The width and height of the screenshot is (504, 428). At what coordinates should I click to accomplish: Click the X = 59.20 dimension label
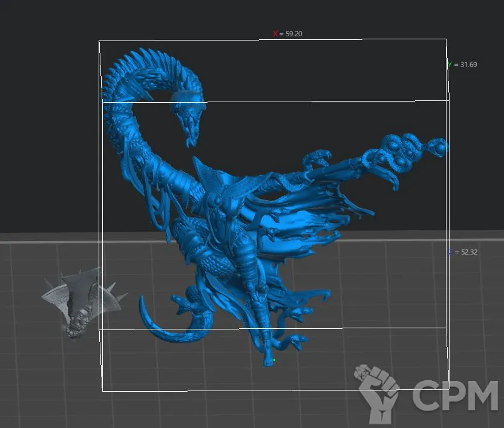click(287, 34)
